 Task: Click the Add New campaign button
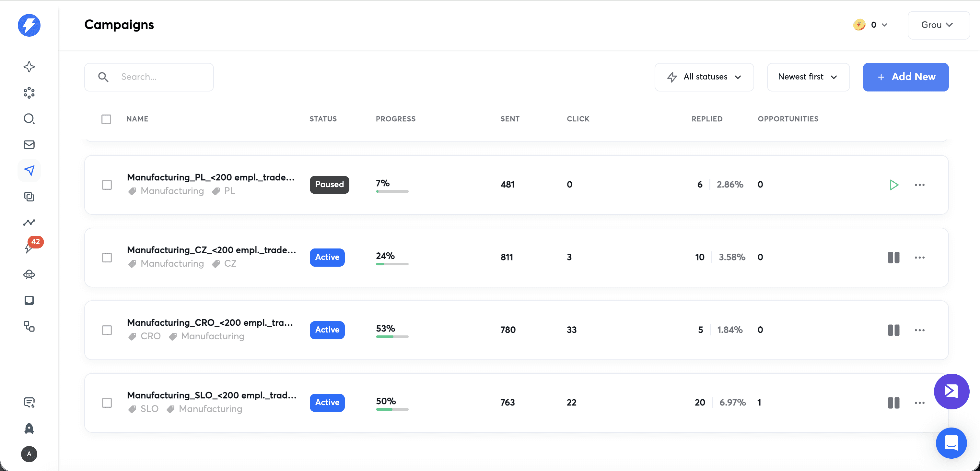(x=905, y=77)
